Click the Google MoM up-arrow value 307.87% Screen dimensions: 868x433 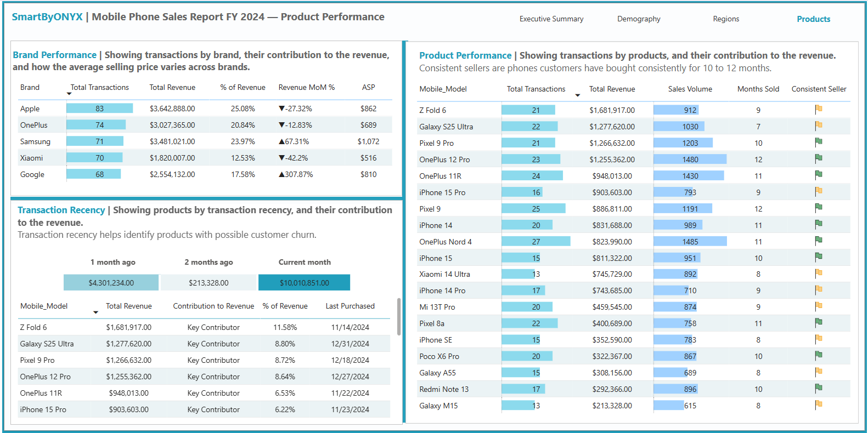click(x=296, y=174)
